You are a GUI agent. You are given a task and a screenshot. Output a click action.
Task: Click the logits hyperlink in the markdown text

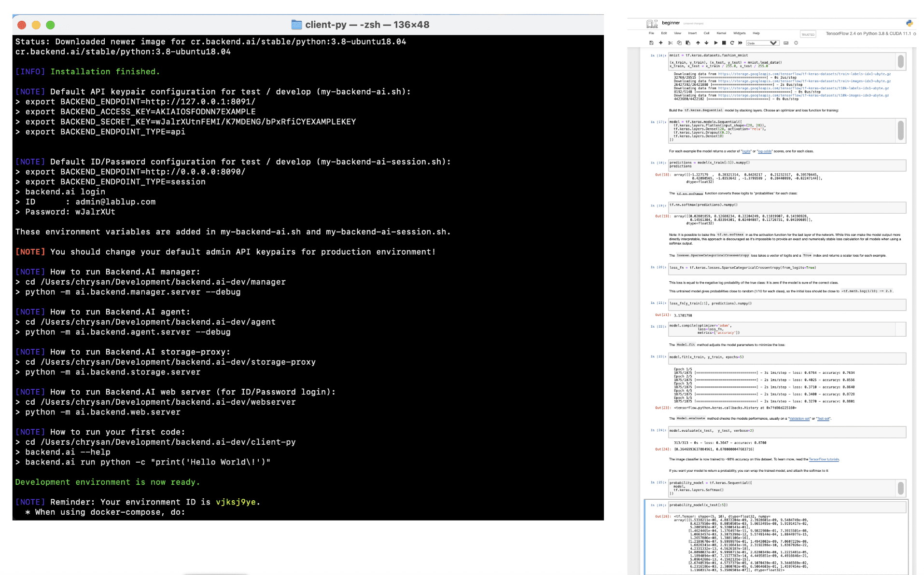[747, 151]
